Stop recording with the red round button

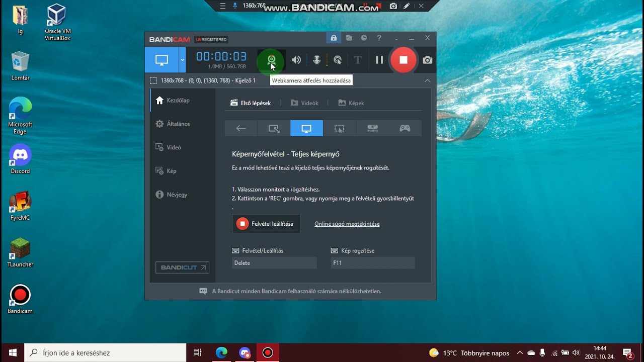pyautogui.click(x=403, y=60)
